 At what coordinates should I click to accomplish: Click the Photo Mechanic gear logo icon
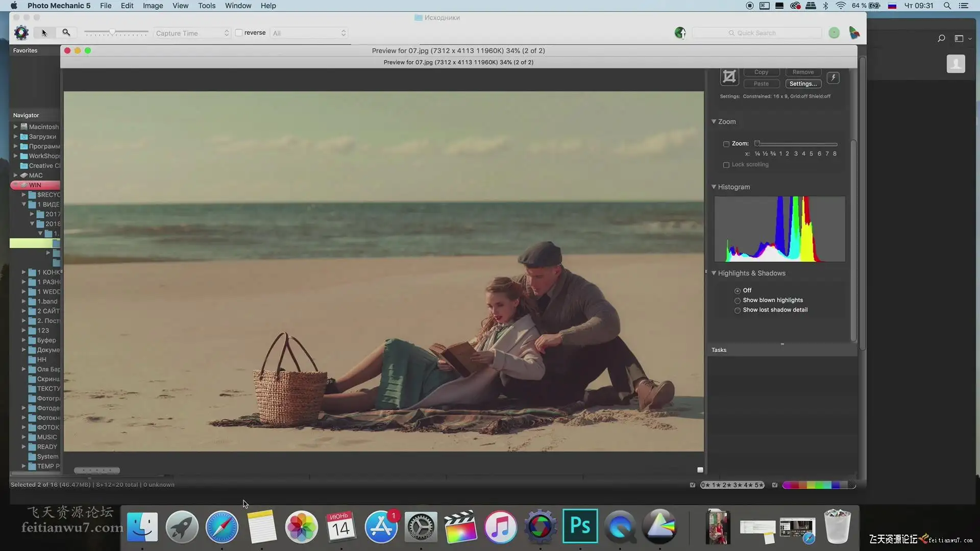[21, 33]
